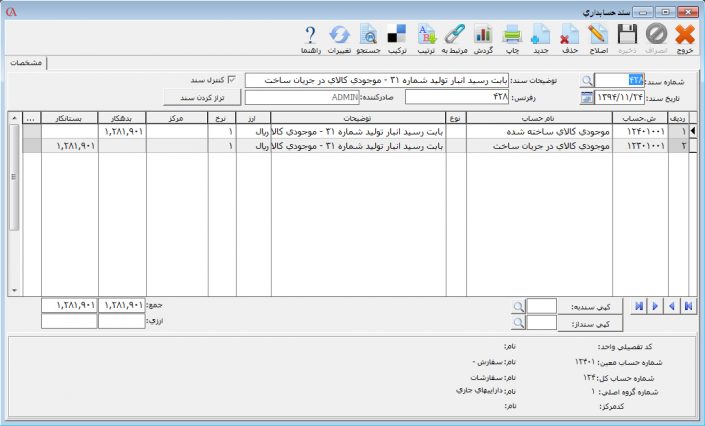
Task: Toggle the کنترل سند checkbox
Action: point(233,79)
